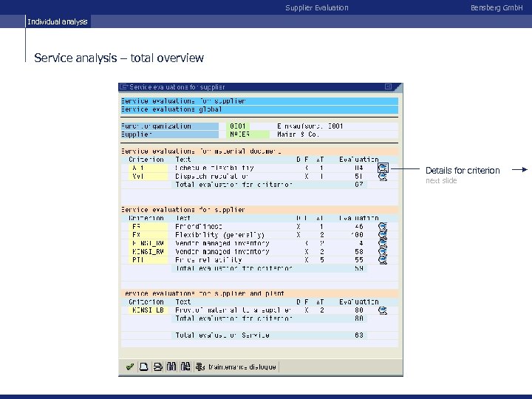Open details icon for Price reliability row

(x=383, y=260)
